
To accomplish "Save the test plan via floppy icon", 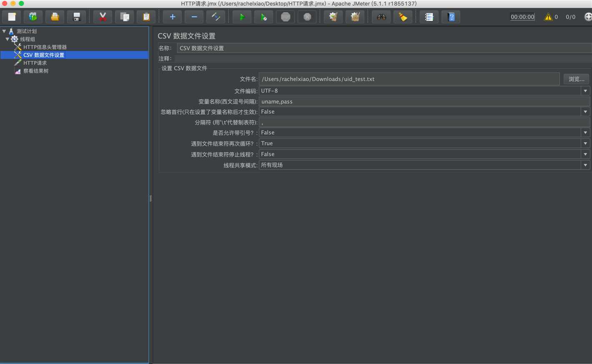I will point(76,17).
